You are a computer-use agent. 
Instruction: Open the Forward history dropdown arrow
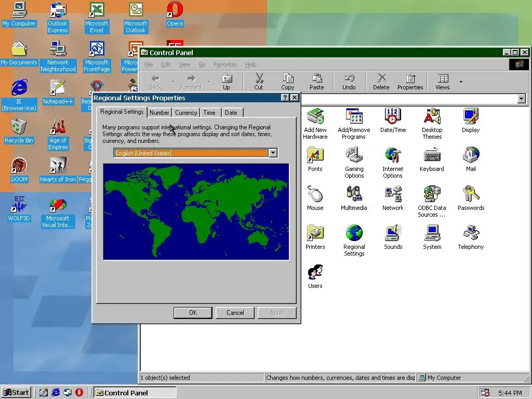tap(209, 82)
